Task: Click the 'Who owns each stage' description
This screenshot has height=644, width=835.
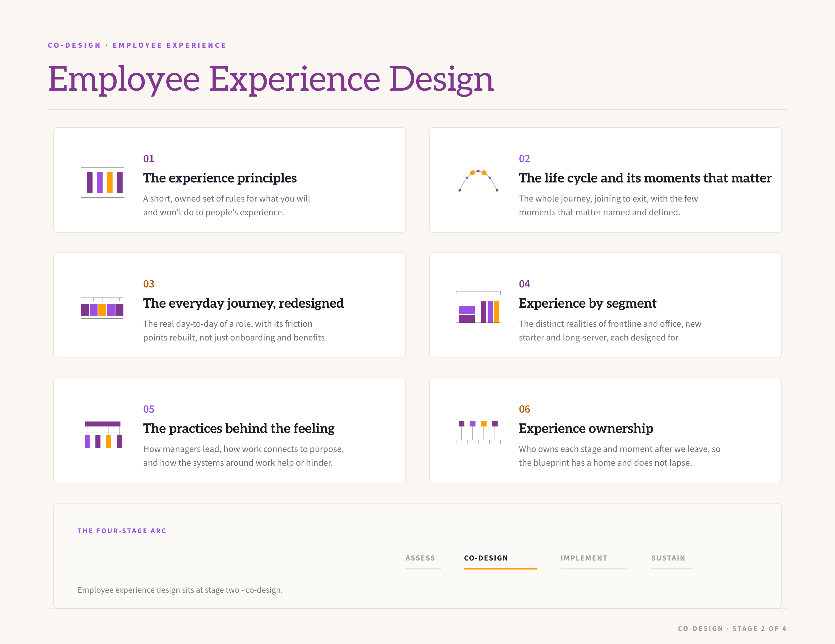Action: coord(619,456)
